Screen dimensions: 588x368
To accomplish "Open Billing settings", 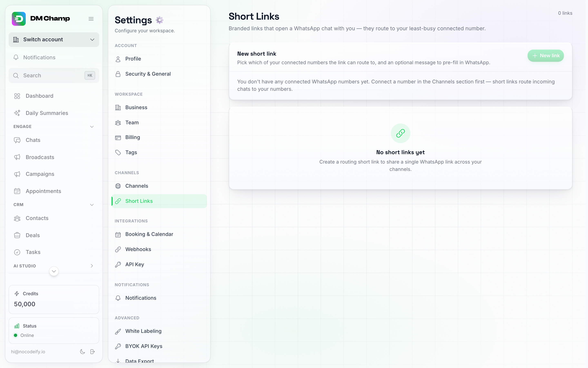I will (159, 138).
